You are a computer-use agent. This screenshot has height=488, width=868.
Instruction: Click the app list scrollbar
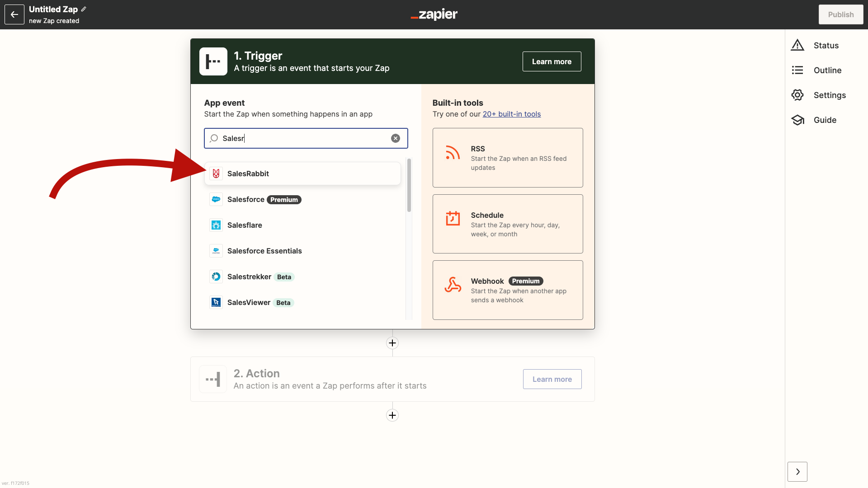click(x=409, y=185)
